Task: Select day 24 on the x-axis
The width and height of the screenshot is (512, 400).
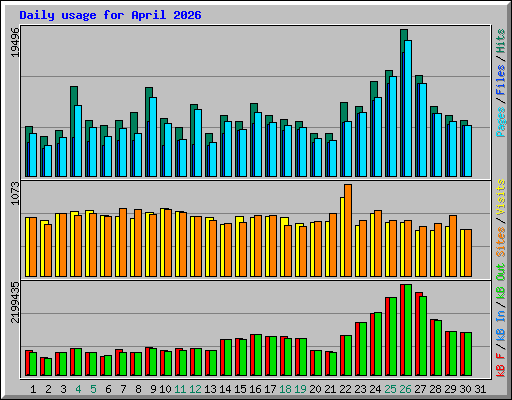Action: [375, 389]
